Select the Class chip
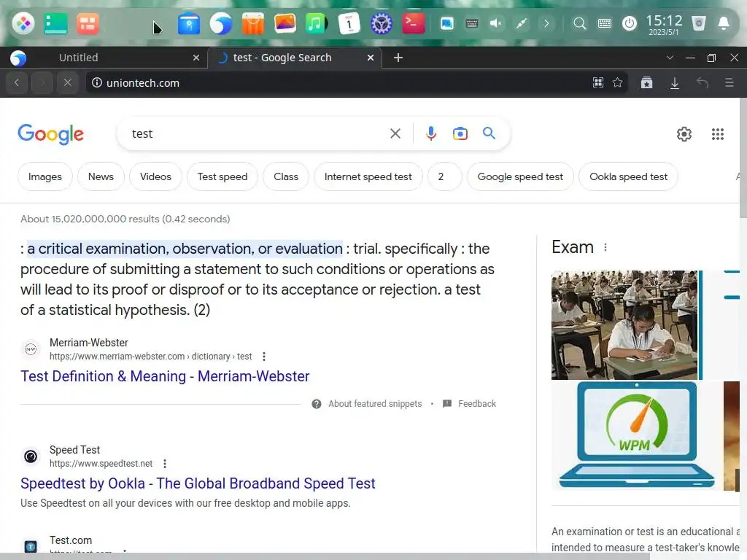 (286, 176)
